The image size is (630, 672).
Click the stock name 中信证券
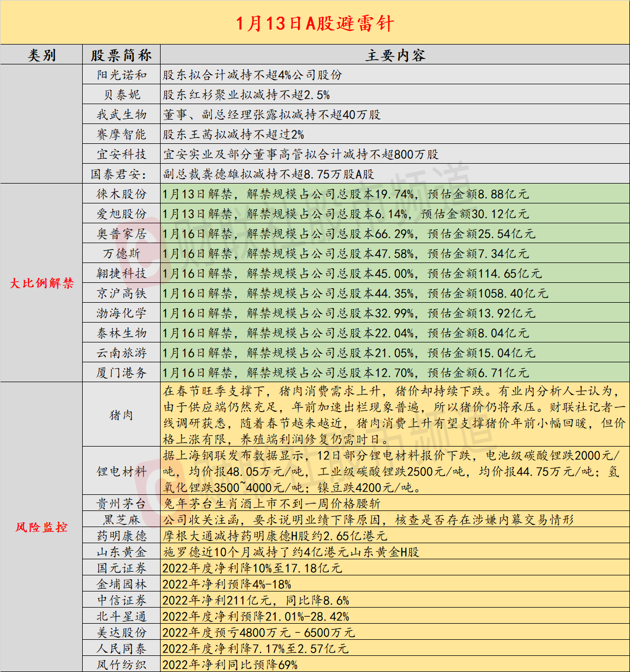(x=121, y=600)
